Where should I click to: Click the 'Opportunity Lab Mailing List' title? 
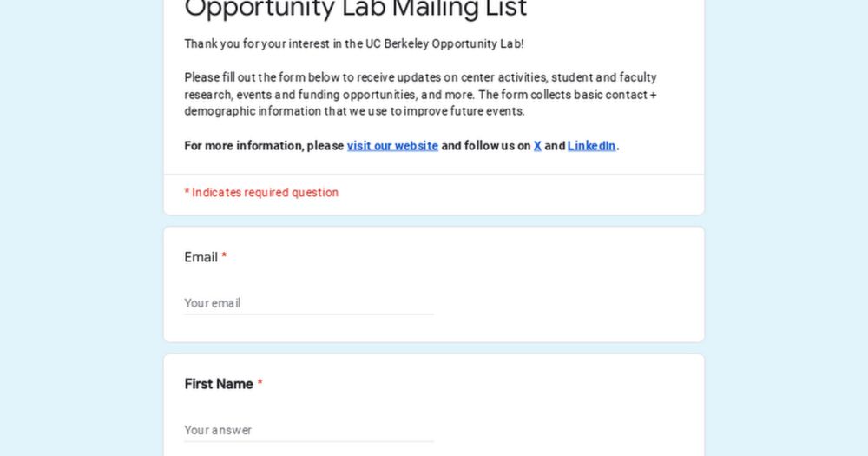point(356,9)
